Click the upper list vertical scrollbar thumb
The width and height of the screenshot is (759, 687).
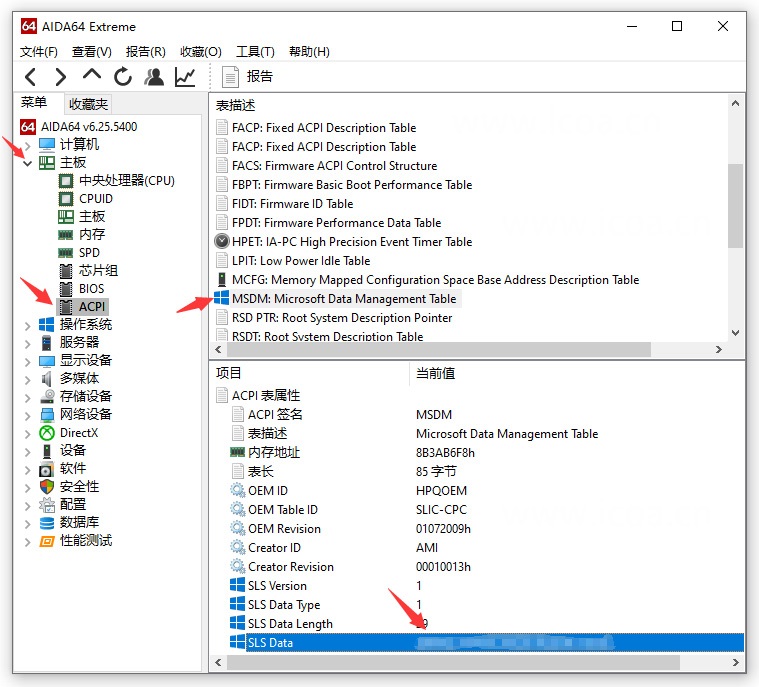pos(735,206)
